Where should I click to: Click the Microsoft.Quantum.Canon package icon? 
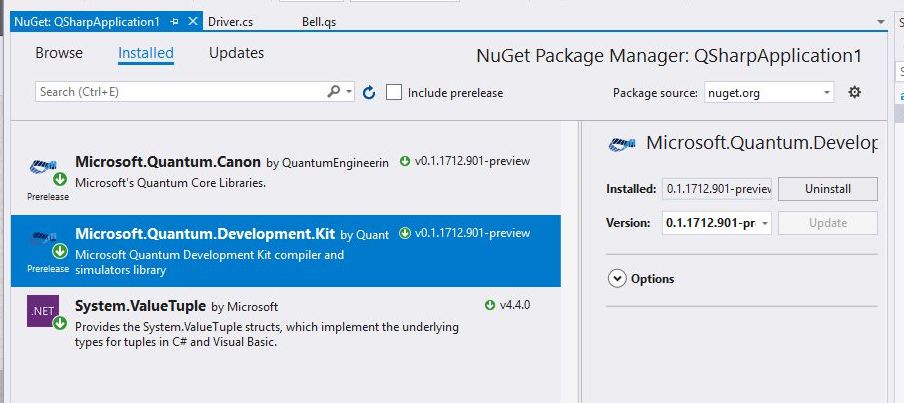pyautogui.click(x=43, y=167)
